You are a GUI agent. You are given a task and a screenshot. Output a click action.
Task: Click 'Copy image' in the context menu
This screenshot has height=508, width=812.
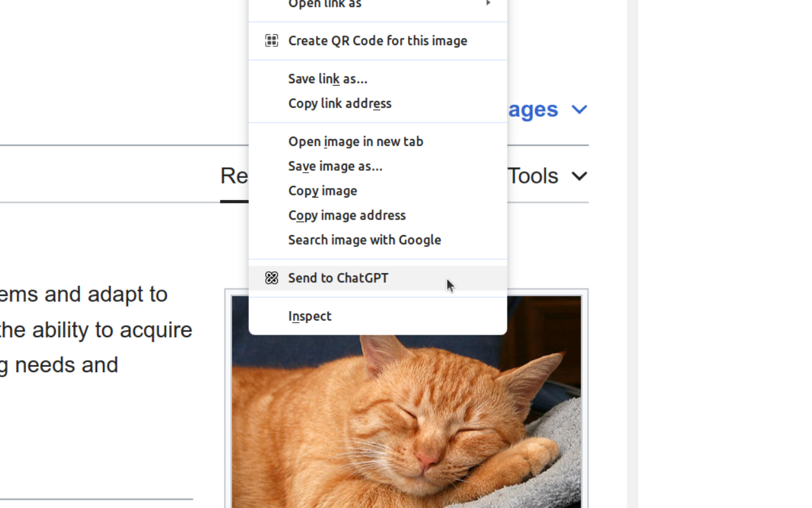point(322,191)
